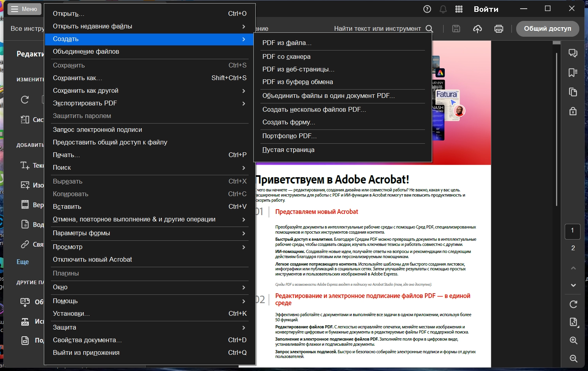This screenshot has width=588, height=371.
Task: Click the header and footer tool icon
Action: [x=25, y=205]
